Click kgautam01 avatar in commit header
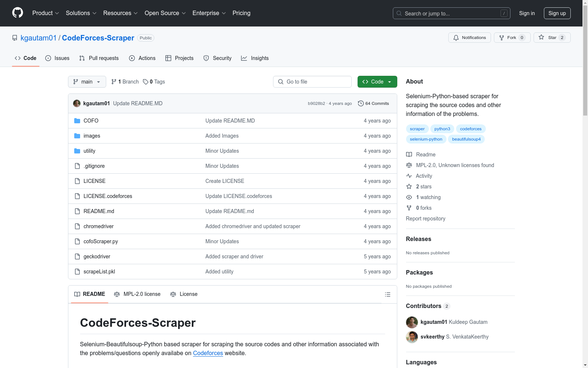 [x=77, y=103]
